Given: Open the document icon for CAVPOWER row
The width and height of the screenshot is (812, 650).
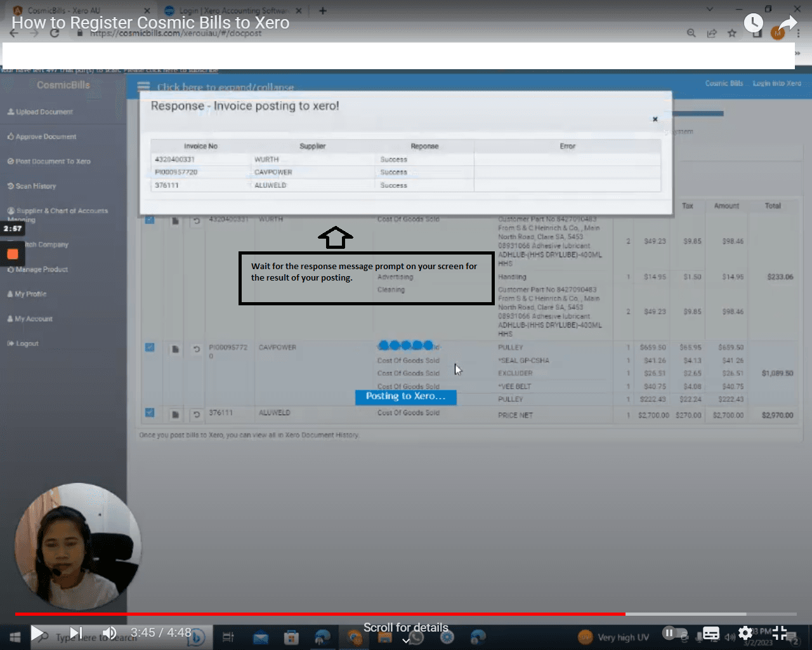Looking at the screenshot, I should click(175, 349).
